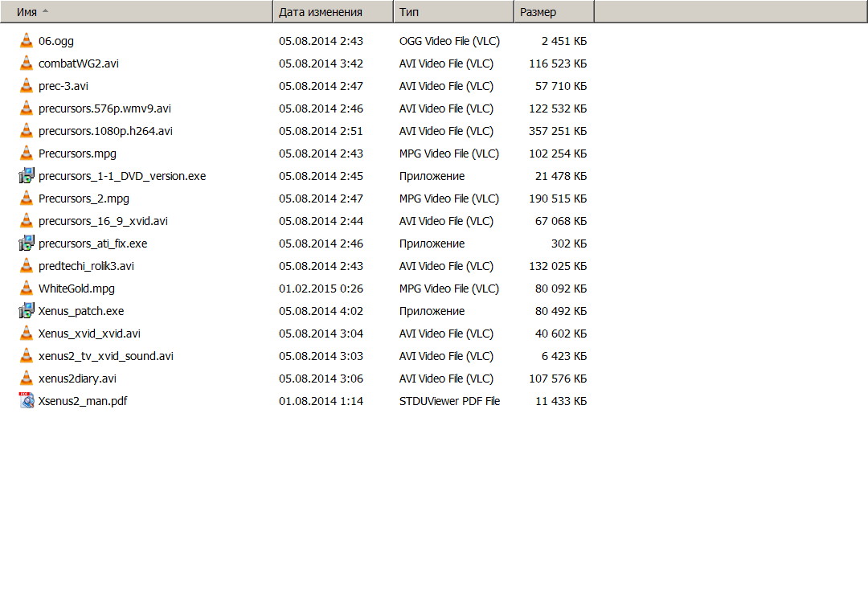Click the date 05.08.2014 4:02
This screenshot has height=614, width=868.
[321, 311]
